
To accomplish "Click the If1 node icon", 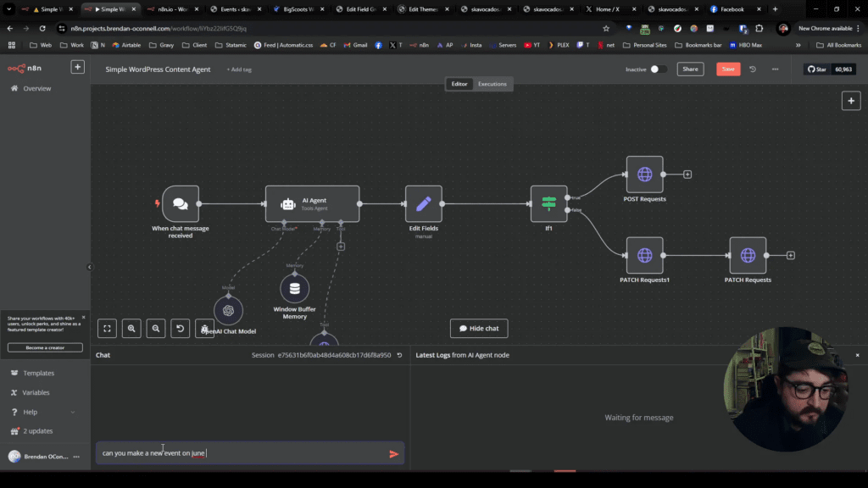I will pos(548,204).
